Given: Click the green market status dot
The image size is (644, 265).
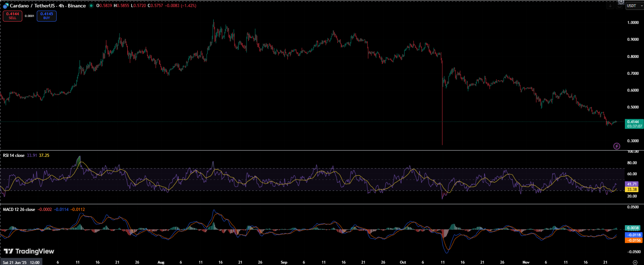Looking at the screenshot, I should pyautogui.click(x=91, y=6).
